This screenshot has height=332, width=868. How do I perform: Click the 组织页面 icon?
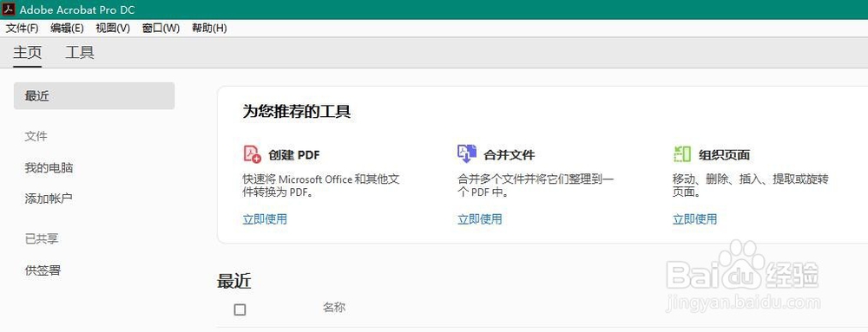click(x=682, y=153)
